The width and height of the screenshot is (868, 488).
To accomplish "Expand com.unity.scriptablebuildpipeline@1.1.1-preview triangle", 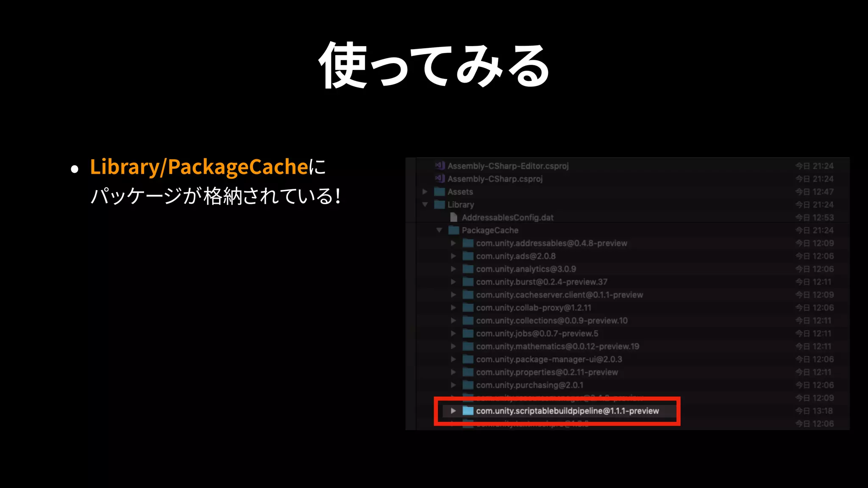I will [453, 411].
